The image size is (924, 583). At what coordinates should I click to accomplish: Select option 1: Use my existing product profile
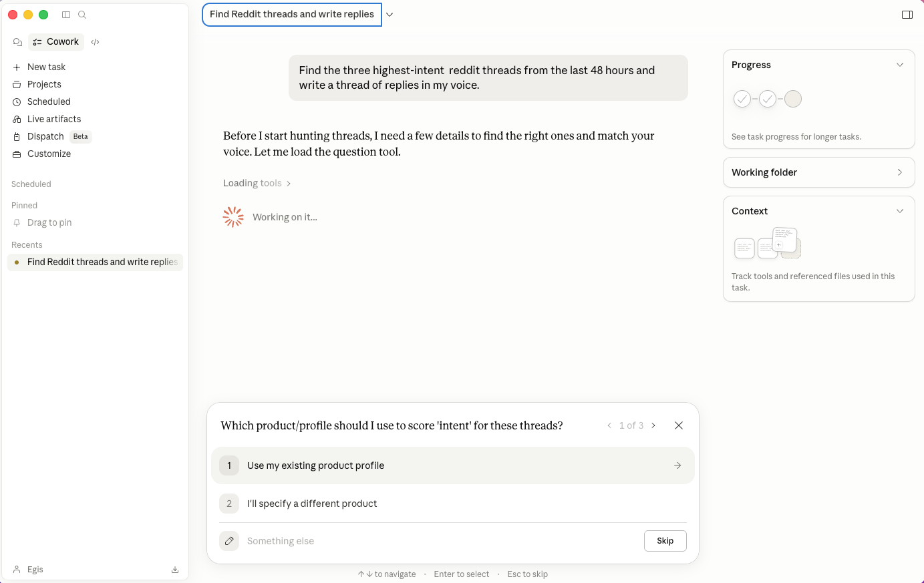(453, 465)
